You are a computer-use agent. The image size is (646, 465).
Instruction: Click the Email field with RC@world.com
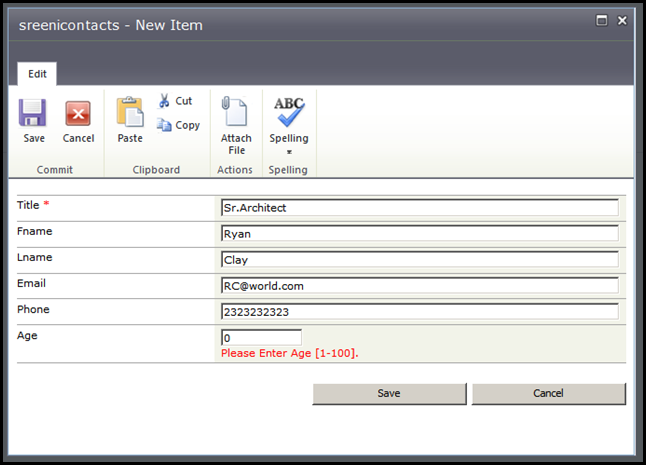click(420, 285)
